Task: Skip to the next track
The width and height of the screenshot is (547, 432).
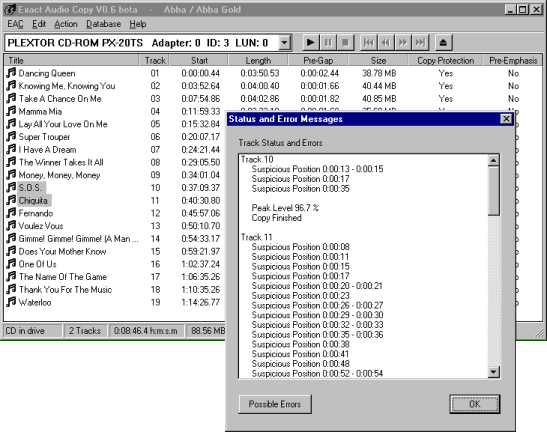Action: point(420,43)
